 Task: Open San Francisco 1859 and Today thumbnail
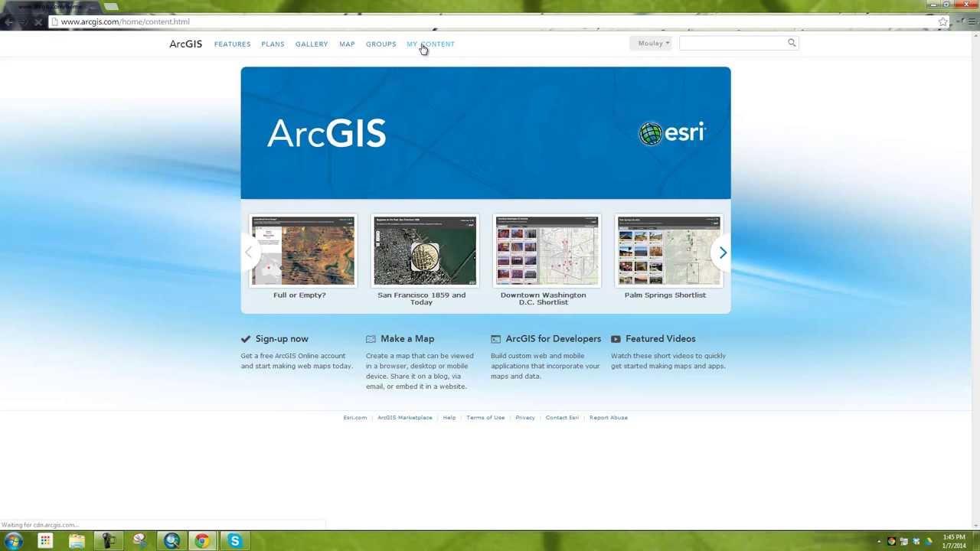425,250
